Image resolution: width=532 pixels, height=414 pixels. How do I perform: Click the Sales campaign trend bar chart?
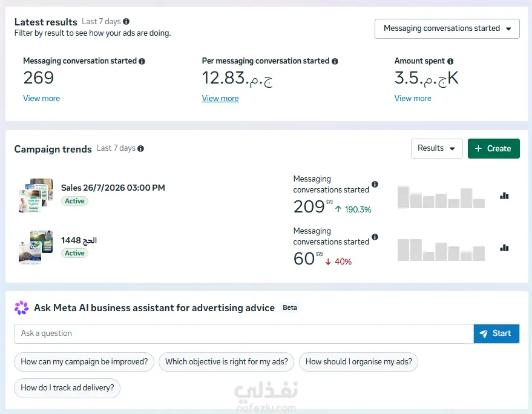tap(441, 197)
